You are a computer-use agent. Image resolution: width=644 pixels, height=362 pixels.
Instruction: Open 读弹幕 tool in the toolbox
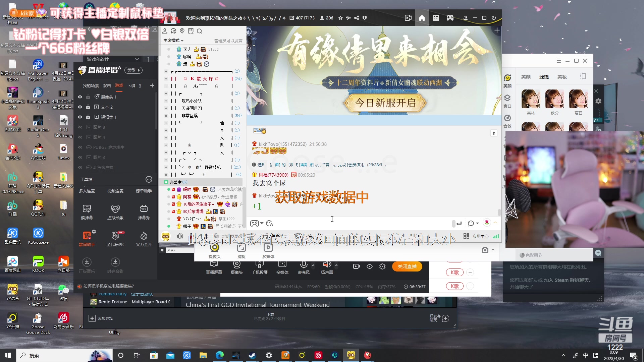coord(87,212)
